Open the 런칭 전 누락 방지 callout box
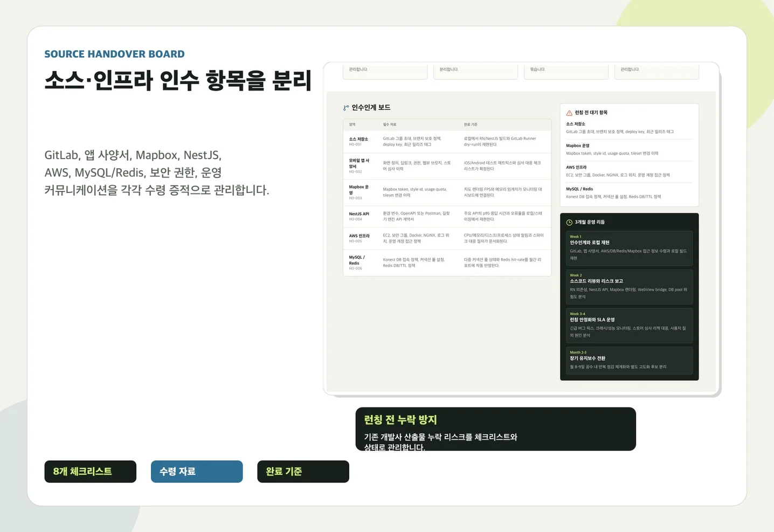Viewport: 774px width, 532px height. point(496,429)
